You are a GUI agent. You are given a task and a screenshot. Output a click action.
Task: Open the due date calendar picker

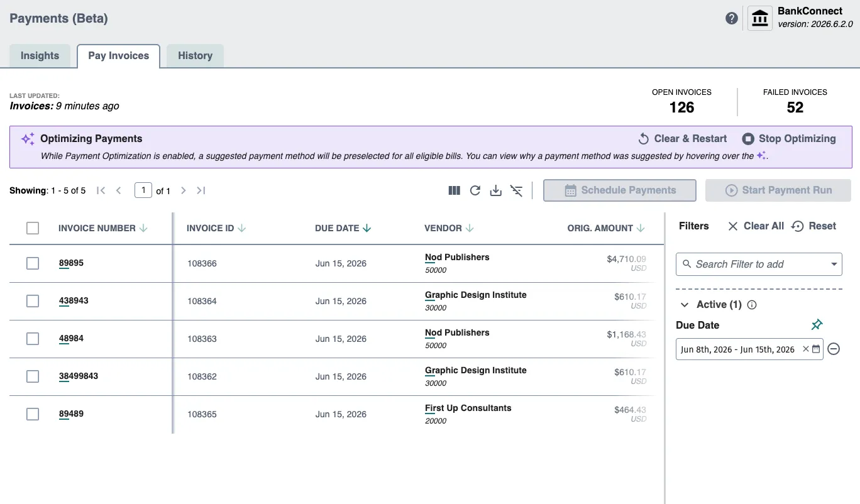click(816, 349)
